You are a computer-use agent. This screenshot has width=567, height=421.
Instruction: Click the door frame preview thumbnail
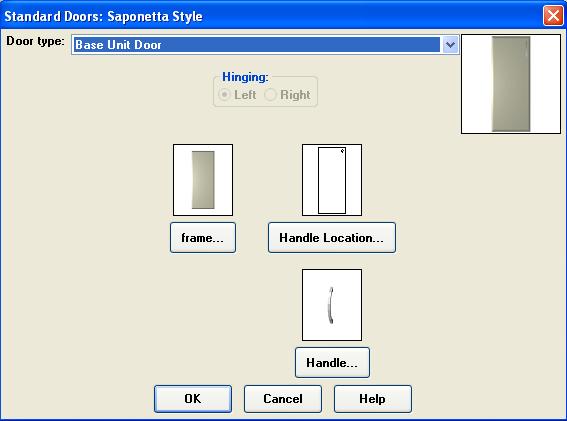coord(203,180)
